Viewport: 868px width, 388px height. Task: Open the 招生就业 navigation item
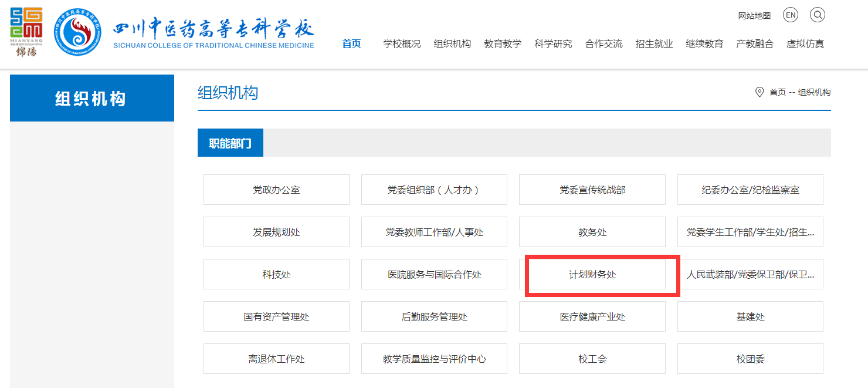coord(654,44)
